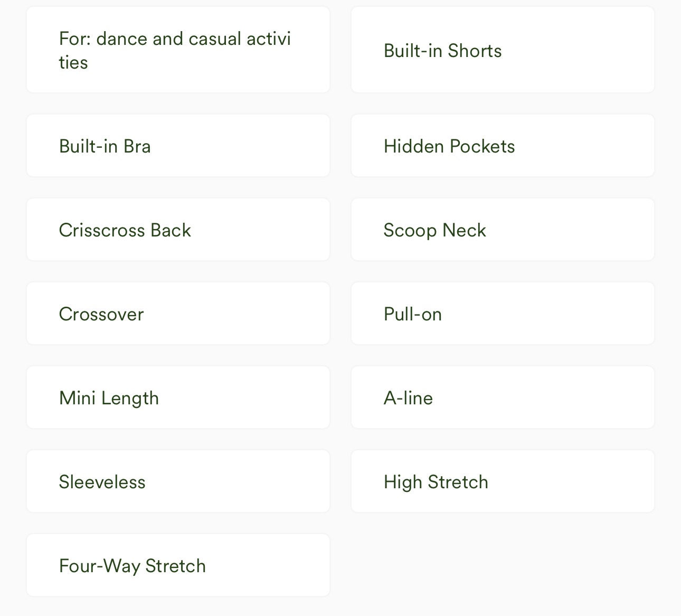Select the Built-in Shorts feature card
Viewport: 681px width, 616px height.
[x=503, y=50]
